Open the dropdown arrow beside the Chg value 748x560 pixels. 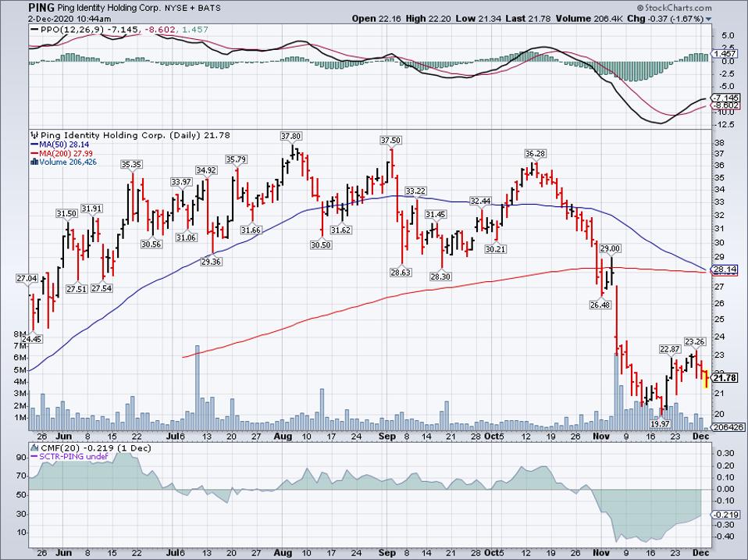point(708,19)
